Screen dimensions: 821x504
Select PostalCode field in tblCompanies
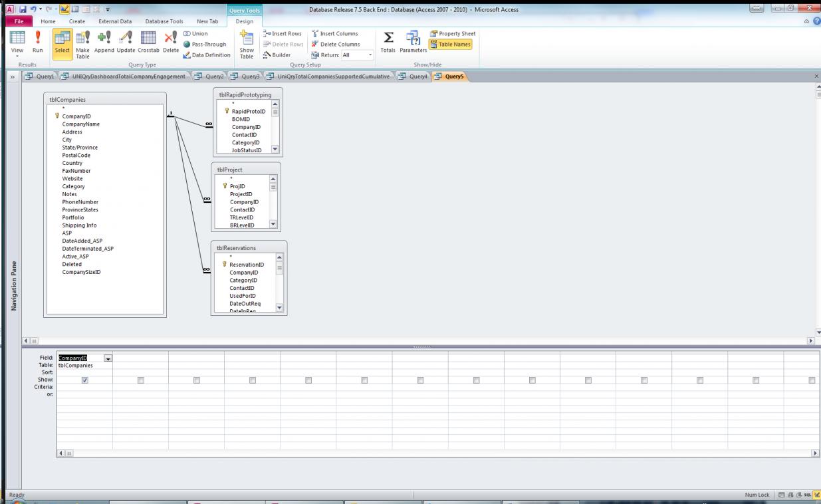coord(76,155)
